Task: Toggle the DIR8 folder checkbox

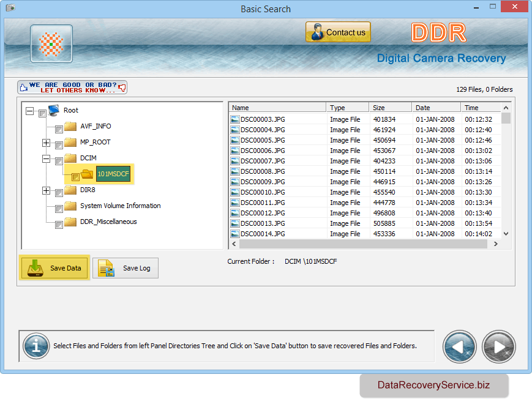Action: [x=59, y=193]
